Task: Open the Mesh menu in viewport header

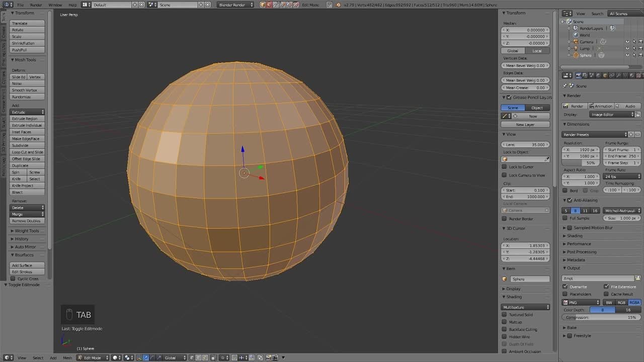Action: coord(67,357)
